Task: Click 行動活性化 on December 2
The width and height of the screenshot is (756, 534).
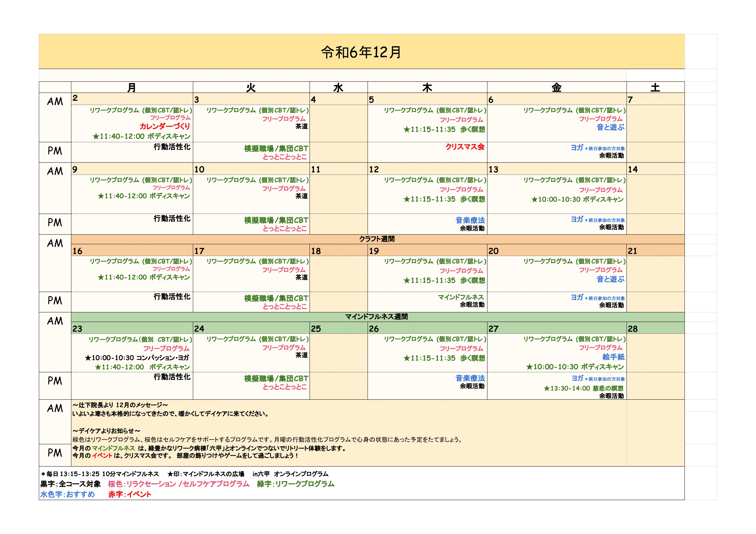Action: (172, 147)
